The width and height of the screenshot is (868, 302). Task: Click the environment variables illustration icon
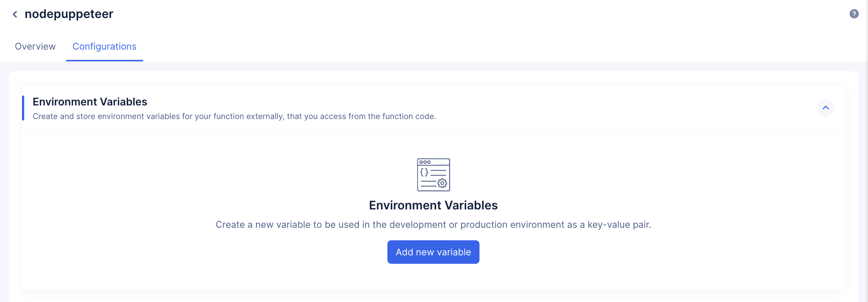433,175
